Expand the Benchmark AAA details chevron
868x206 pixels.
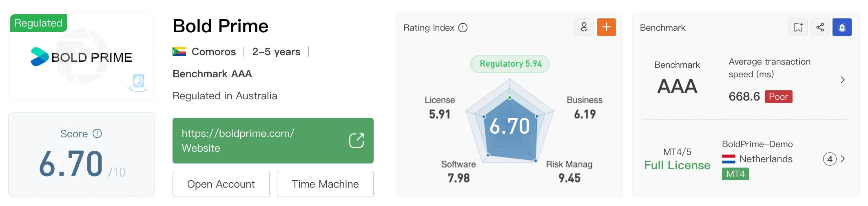pyautogui.click(x=843, y=80)
